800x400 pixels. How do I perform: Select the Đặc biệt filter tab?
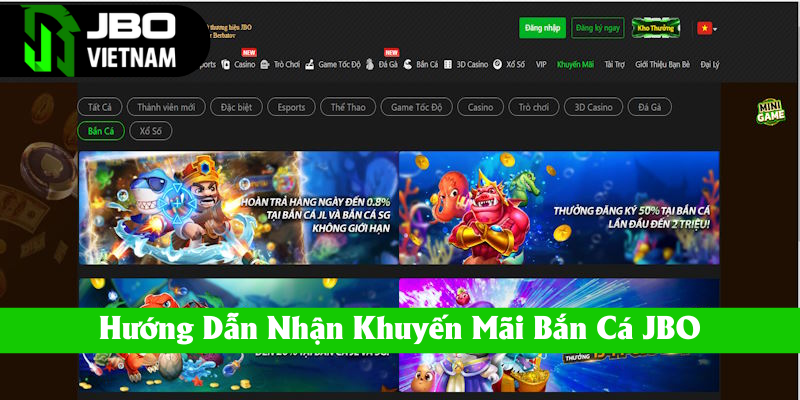[x=236, y=107]
